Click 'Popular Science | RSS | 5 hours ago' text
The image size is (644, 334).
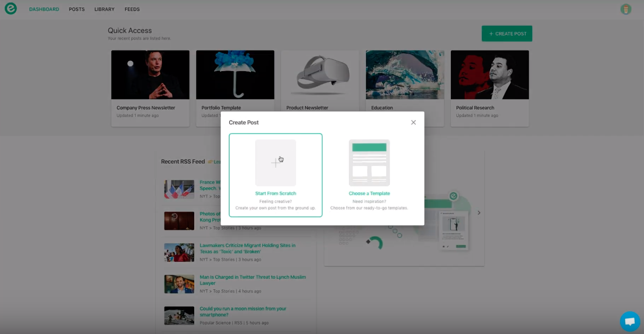pyautogui.click(x=234, y=323)
